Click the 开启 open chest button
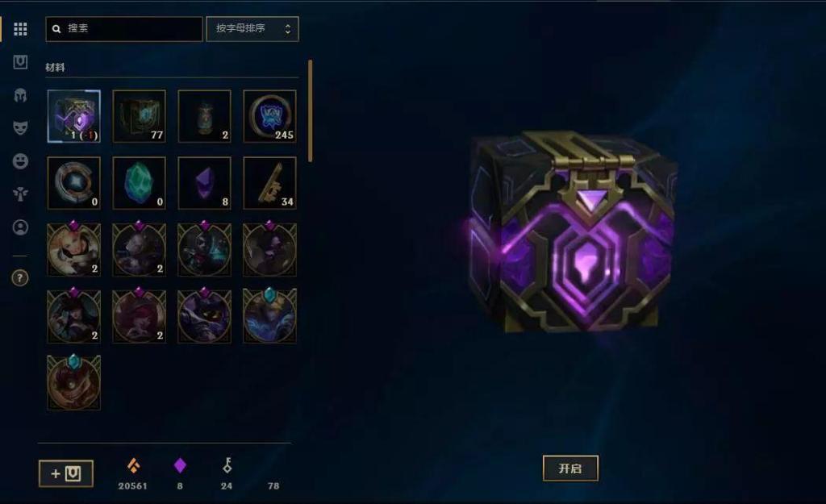 coord(570,469)
